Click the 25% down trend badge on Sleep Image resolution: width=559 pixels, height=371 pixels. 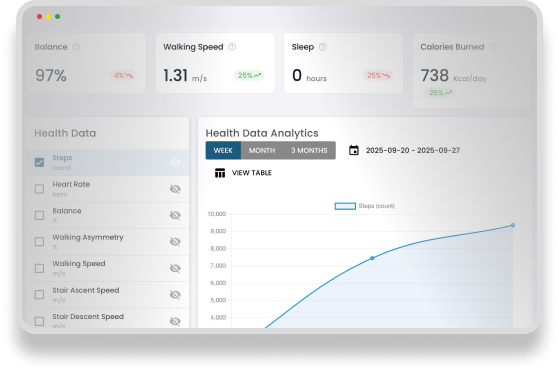tap(378, 76)
